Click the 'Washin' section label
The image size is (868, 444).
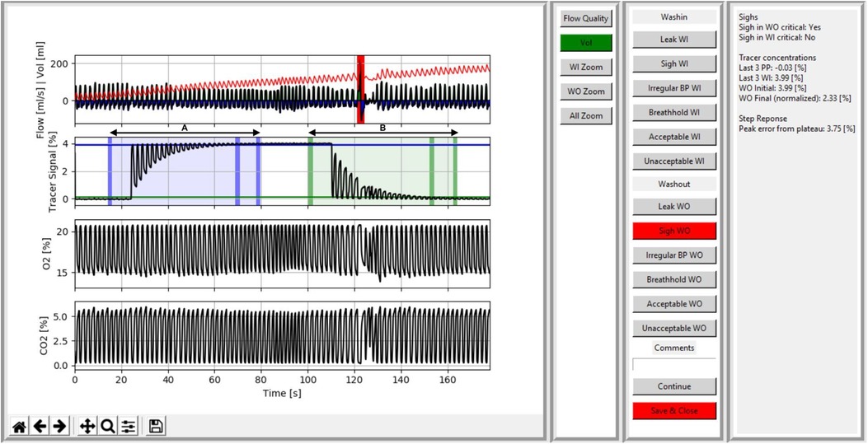pos(674,17)
